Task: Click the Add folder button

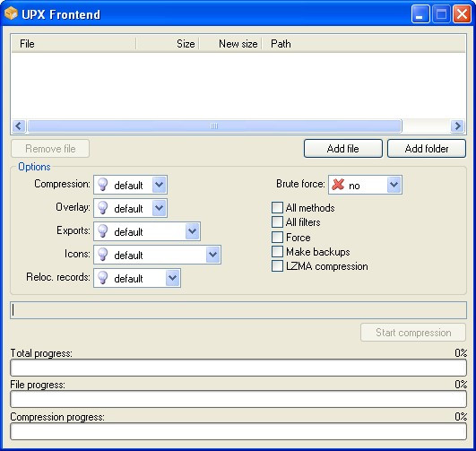Action: (427, 149)
